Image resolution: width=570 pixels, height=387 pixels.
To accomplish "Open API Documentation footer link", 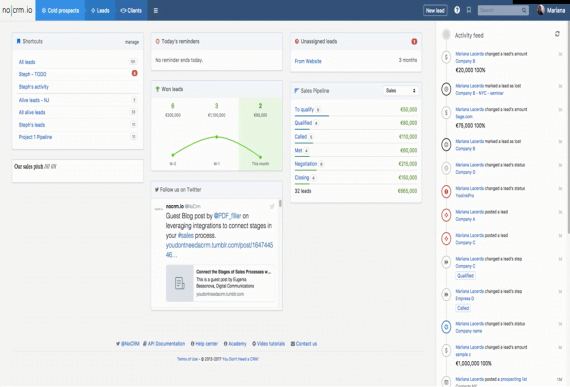I will click(164, 344).
